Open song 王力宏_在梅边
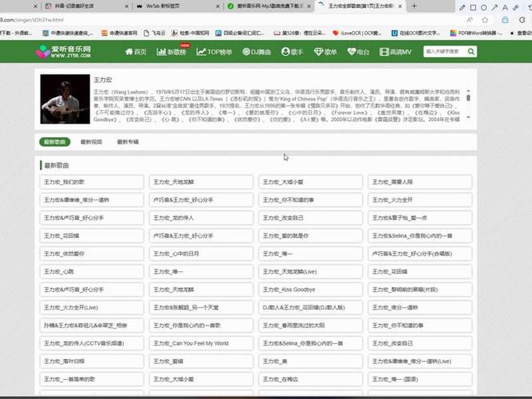The height and width of the screenshot is (399, 532). pos(311,379)
